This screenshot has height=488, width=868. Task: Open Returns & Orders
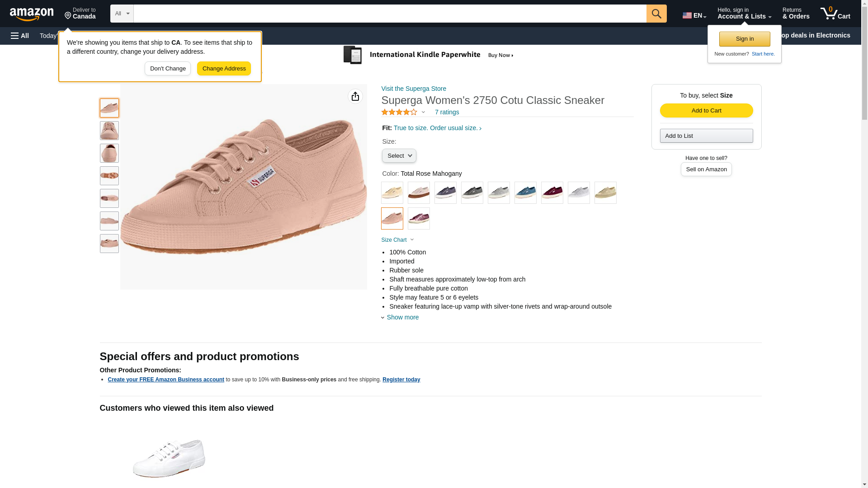[x=796, y=14]
